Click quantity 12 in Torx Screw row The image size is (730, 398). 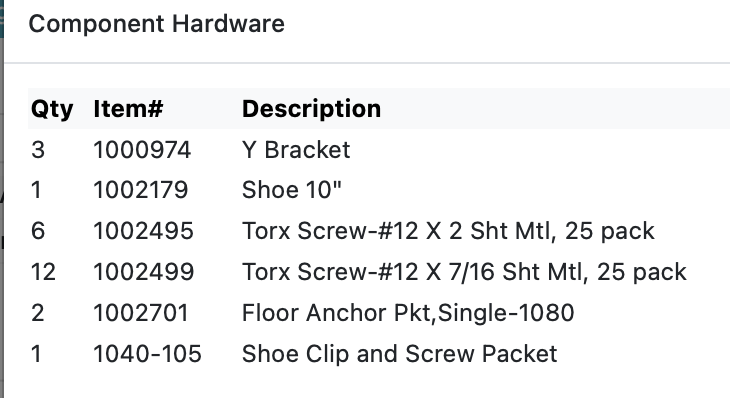[x=43, y=272]
